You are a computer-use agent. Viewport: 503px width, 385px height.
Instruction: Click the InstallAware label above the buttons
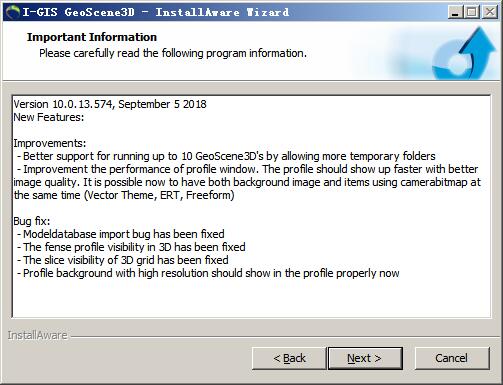[x=38, y=335]
